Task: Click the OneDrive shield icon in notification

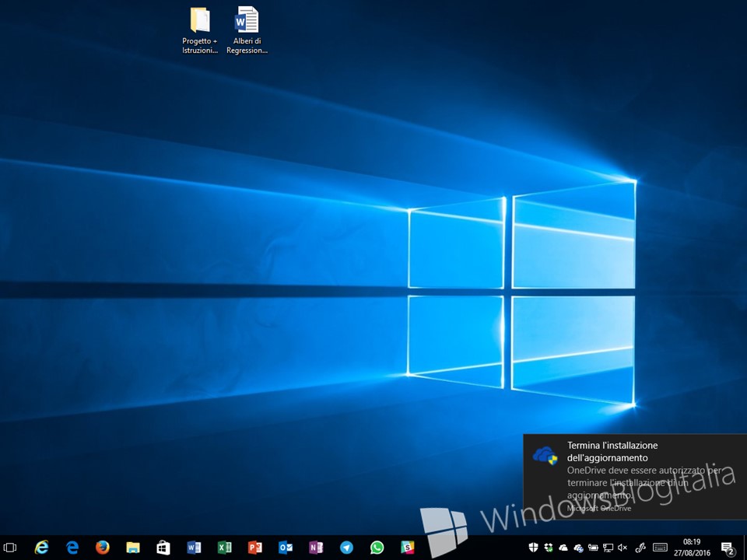Action: (x=545, y=455)
